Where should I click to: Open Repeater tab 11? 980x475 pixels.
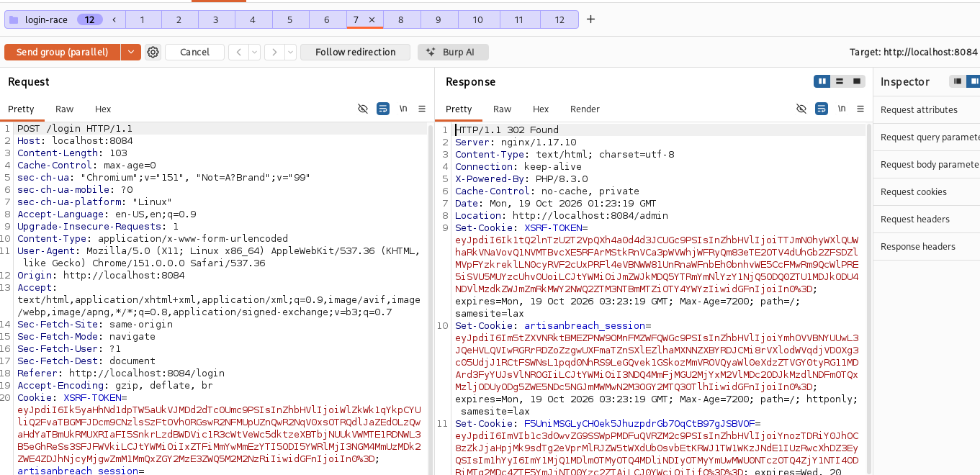coord(518,20)
